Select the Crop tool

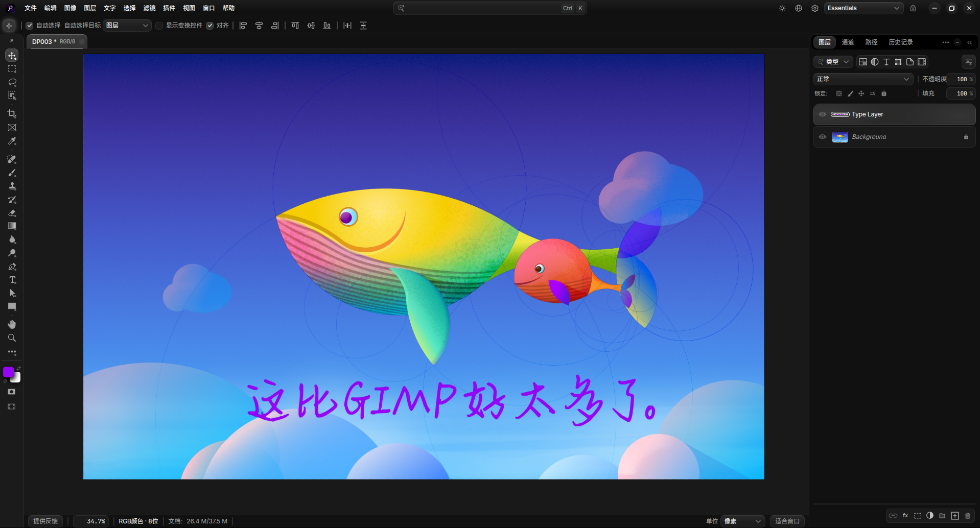(12, 114)
